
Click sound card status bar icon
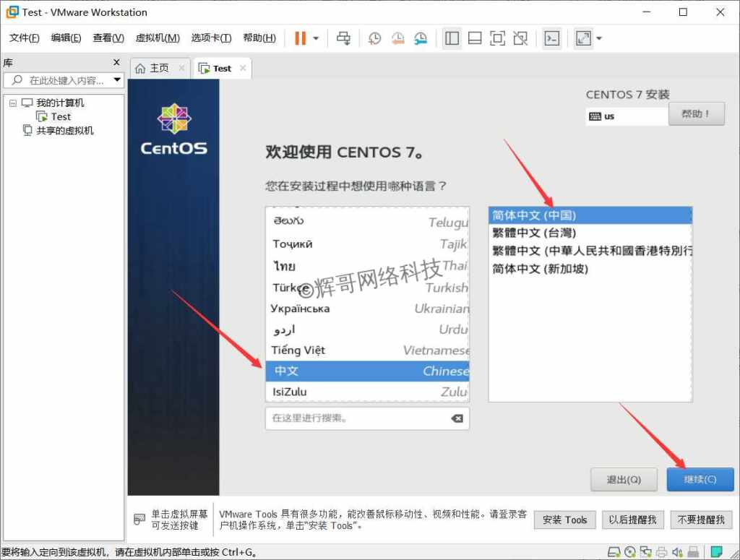coord(677,551)
